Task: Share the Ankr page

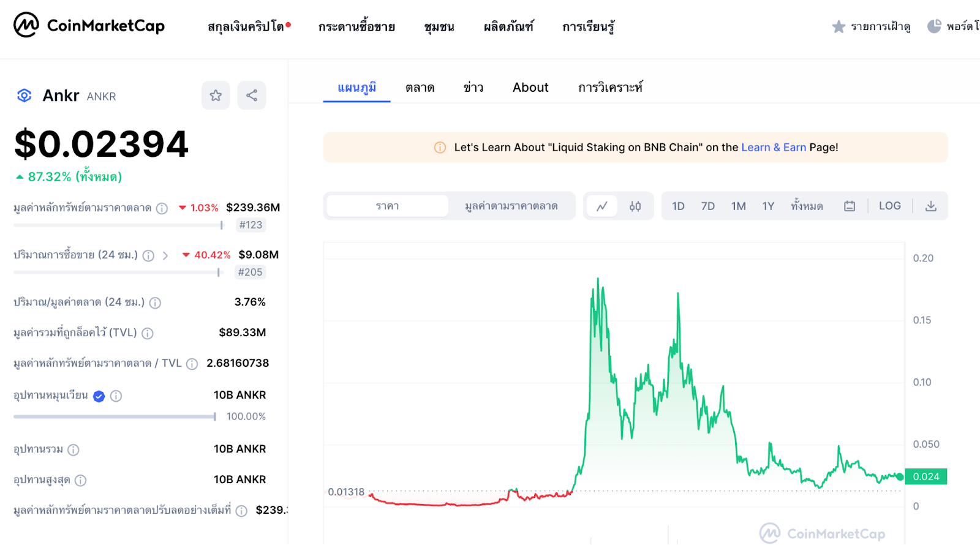Action: tap(252, 96)
